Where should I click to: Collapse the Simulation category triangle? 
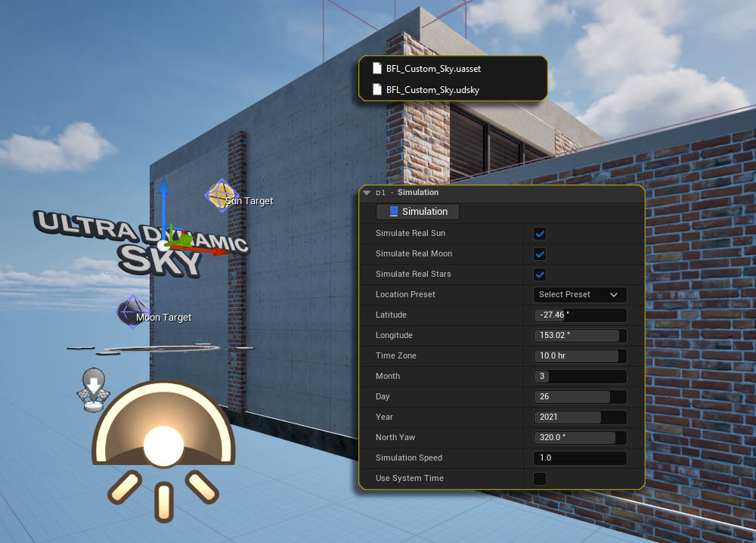coord(367,192)
